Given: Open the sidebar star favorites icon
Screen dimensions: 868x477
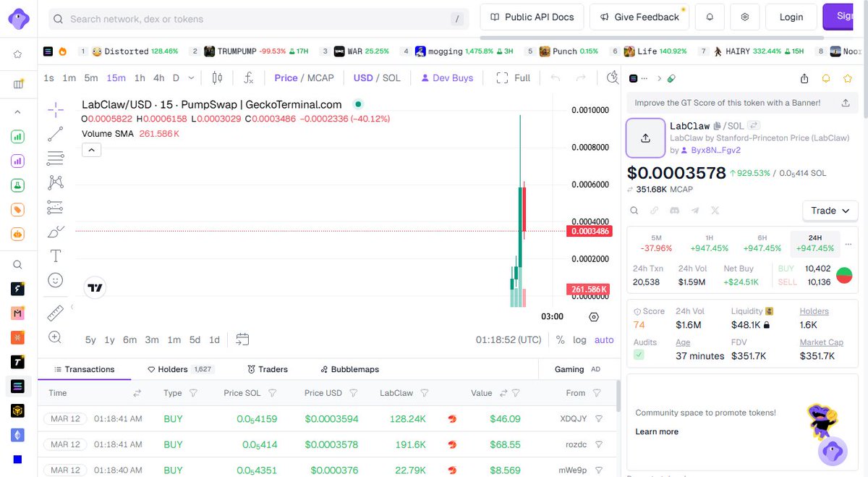Looking at the screenshot, I should [x=18, y=54].
